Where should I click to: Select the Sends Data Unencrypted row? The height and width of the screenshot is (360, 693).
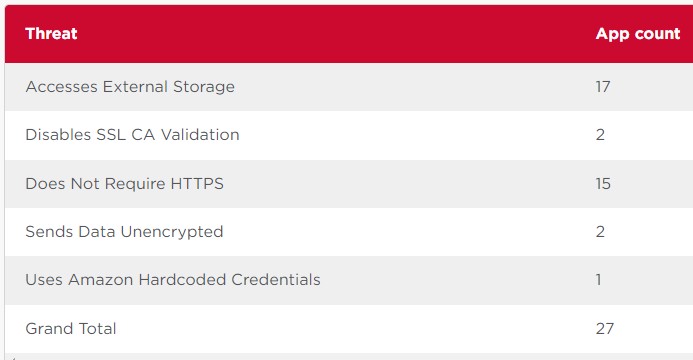click(349, 232)
